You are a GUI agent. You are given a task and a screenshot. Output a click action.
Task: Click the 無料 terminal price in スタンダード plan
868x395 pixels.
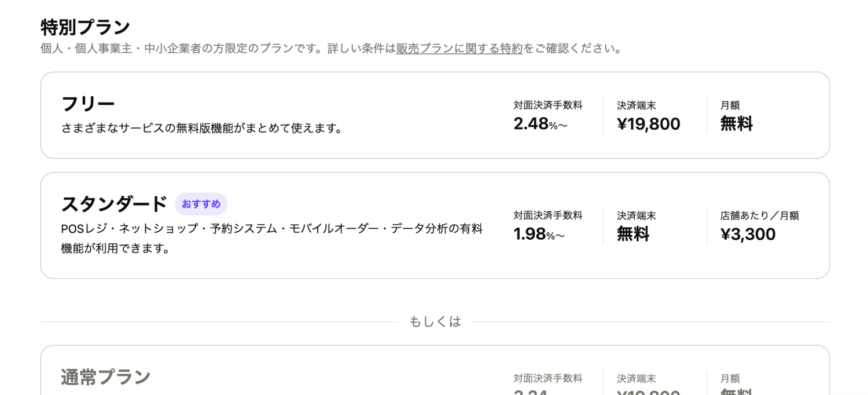(x=632, y=234)
